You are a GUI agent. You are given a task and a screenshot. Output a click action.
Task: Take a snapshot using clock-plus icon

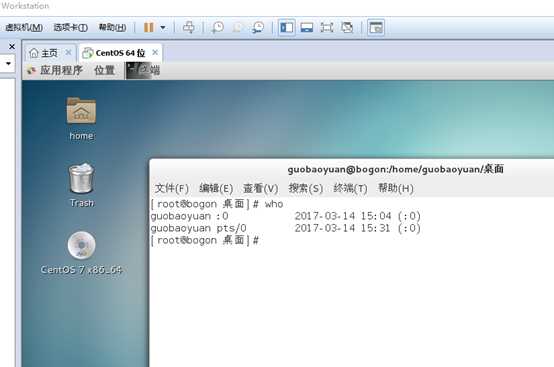217,27
